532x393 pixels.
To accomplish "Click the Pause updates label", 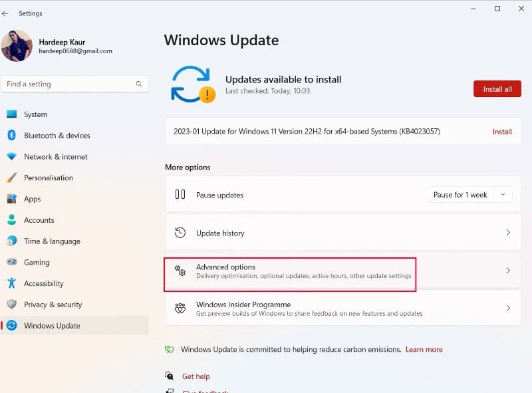I will point(219,195).
